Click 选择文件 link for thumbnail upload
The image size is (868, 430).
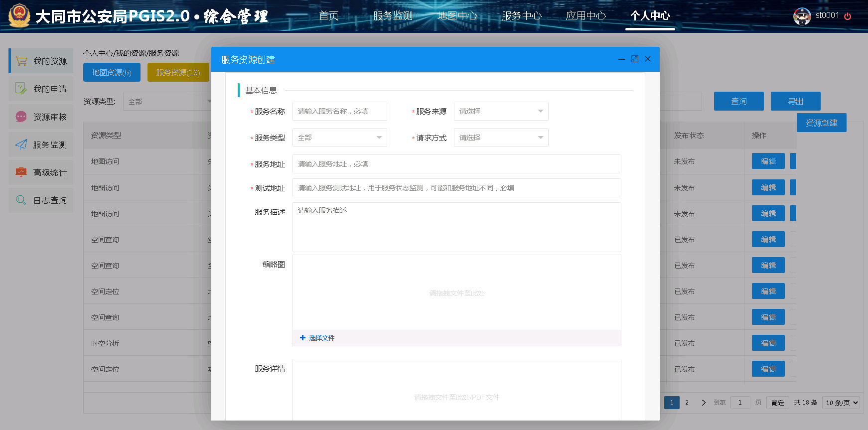[x=321, y=338]
